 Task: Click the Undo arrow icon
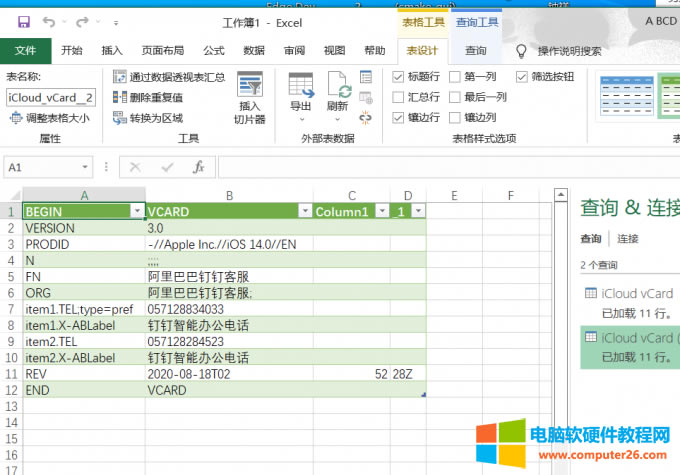50,20
